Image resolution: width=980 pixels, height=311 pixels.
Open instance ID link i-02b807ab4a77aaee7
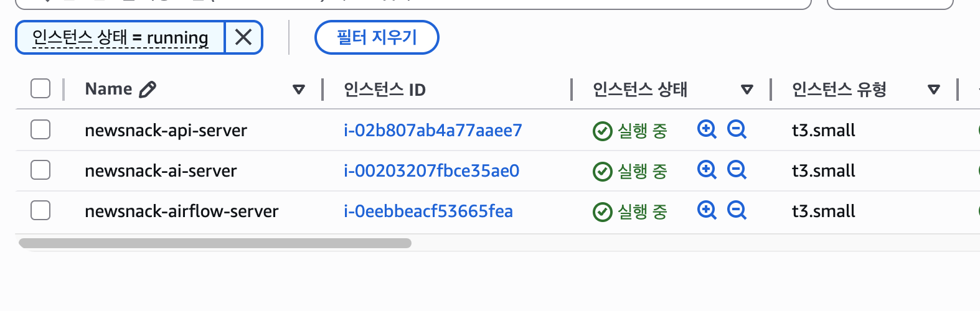(433, 131)
